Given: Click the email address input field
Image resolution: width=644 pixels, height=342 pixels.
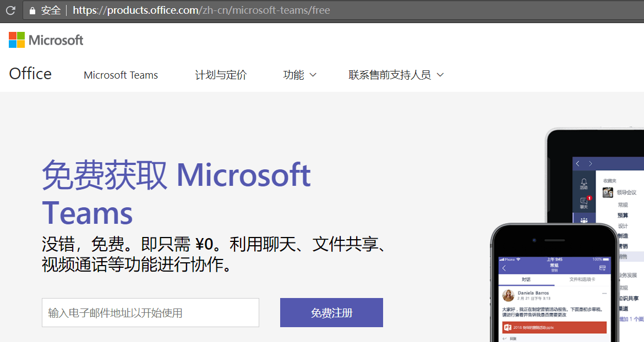Looking at the screenshot, I should click(150, 312).
